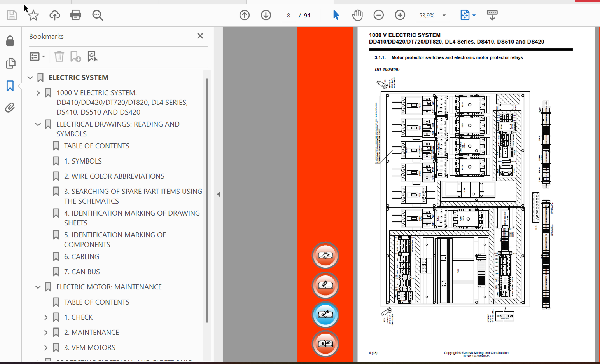
Task: Select the hand pan tool
Action: pyautogui.click(x=357, y=15)
